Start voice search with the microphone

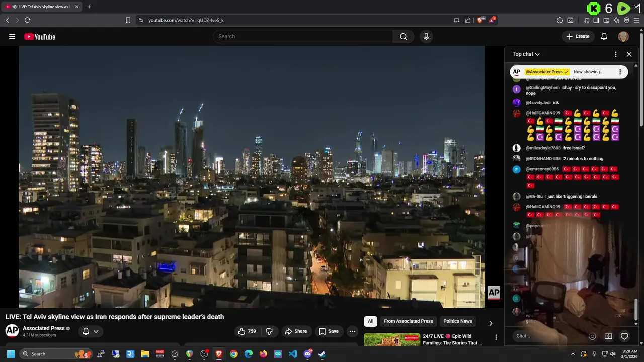click(426, 36)
